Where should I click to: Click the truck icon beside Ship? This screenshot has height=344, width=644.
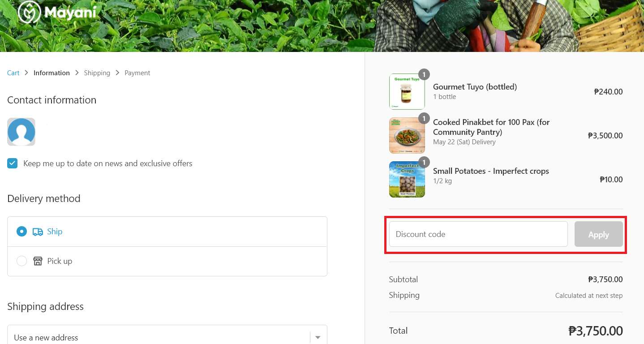(x=38, y=232)
